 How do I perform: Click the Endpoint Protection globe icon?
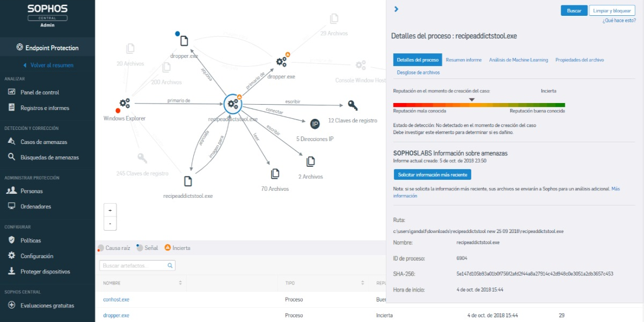pyautogui.click(x=19, y=47)
